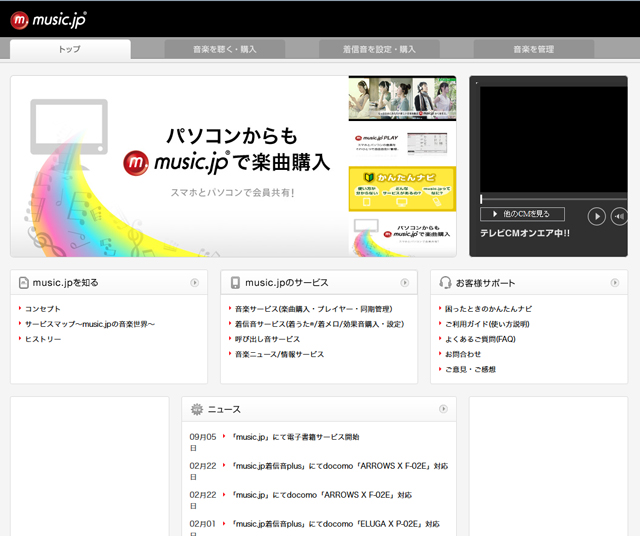Click the video progress bar

(x=553, y=199)
